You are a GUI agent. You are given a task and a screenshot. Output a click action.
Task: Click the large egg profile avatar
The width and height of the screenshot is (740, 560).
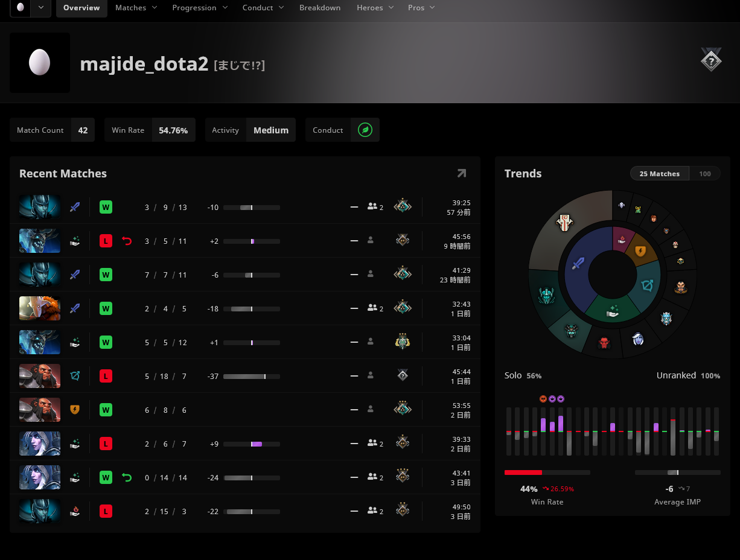click(x=40, y=63)
